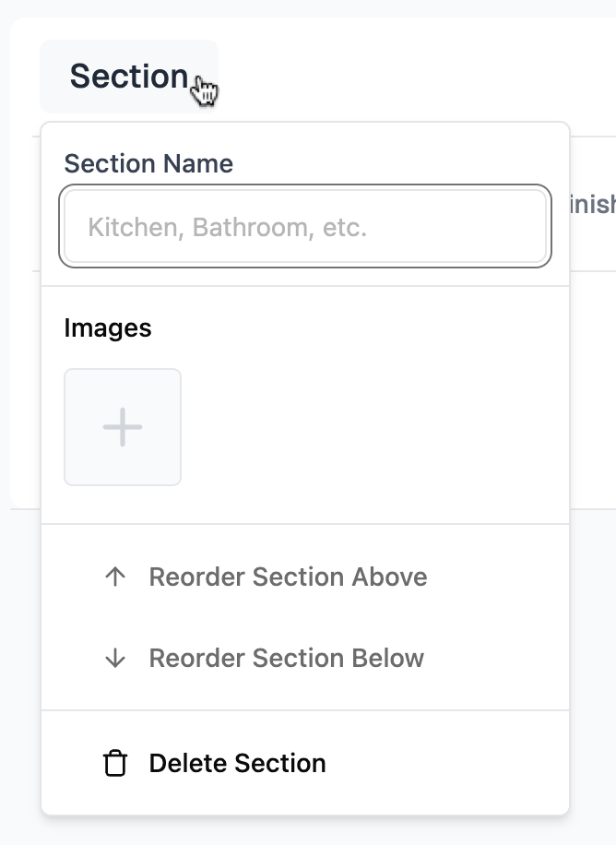The height and width of the screenshot is (845, 616).
Task: Open the Section header dropdown
Action: [x=129, y=77]
